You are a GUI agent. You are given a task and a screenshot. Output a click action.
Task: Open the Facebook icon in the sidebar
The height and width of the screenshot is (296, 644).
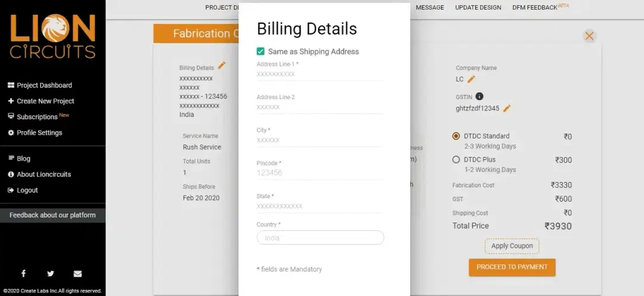23,273
